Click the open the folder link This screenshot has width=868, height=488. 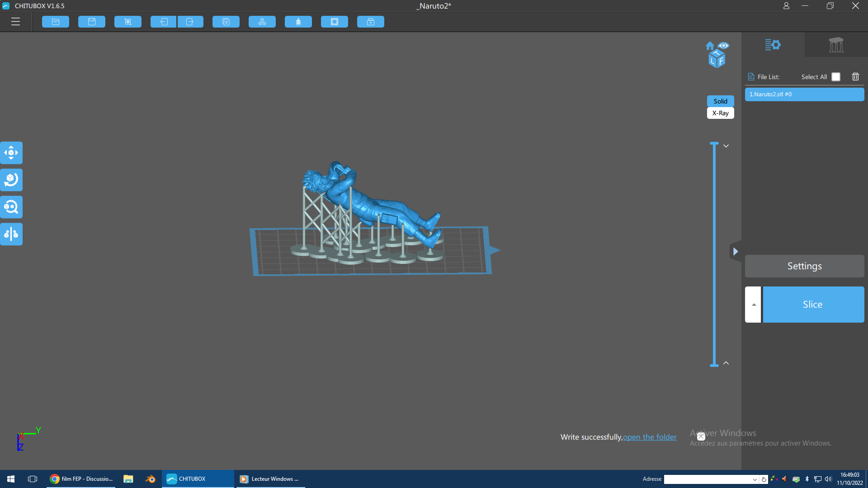[650, 437]
